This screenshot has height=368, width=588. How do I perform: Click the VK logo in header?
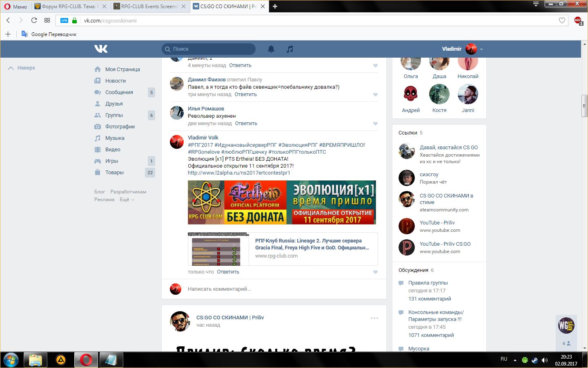pos(101,49)
